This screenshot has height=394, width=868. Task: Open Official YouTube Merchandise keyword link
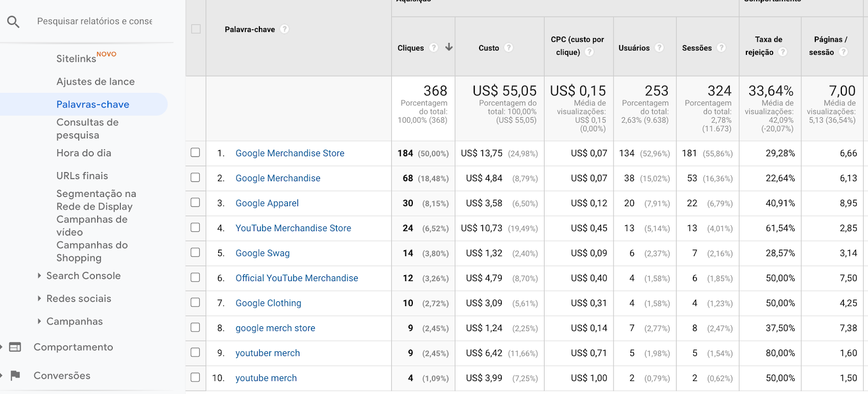pos(297,278)
